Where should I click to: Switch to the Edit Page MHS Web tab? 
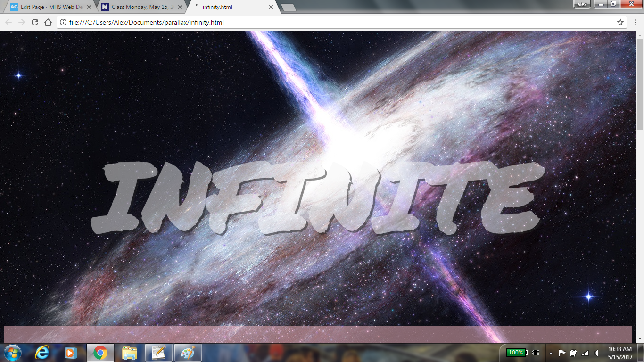[50, 7]
